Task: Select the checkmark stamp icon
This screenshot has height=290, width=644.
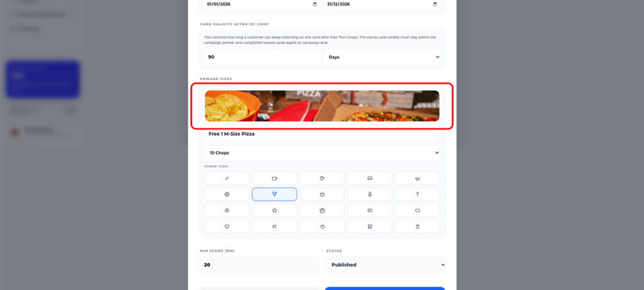Action: pos(226,178)
